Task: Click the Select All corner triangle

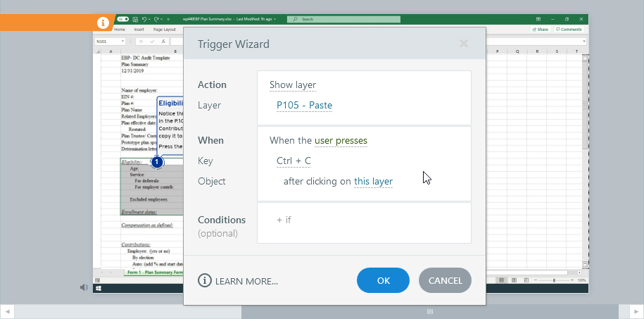Action: 97,51
